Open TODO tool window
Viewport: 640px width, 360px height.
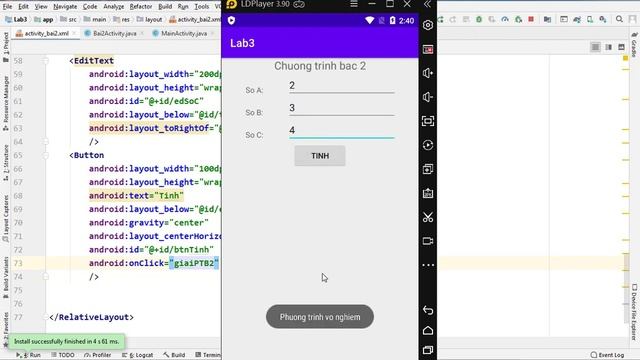(x=63, y=355)
